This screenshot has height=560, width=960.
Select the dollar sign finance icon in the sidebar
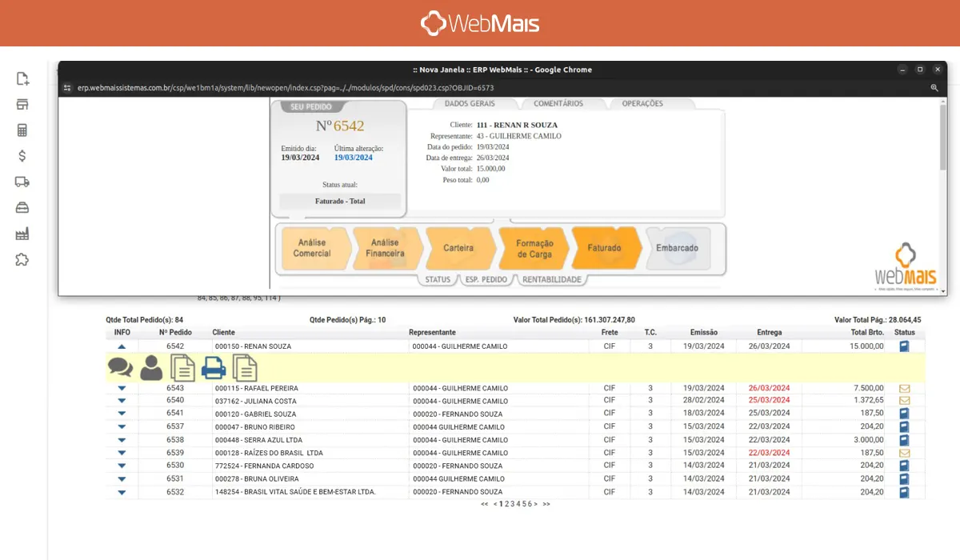(x=21, y=155)
